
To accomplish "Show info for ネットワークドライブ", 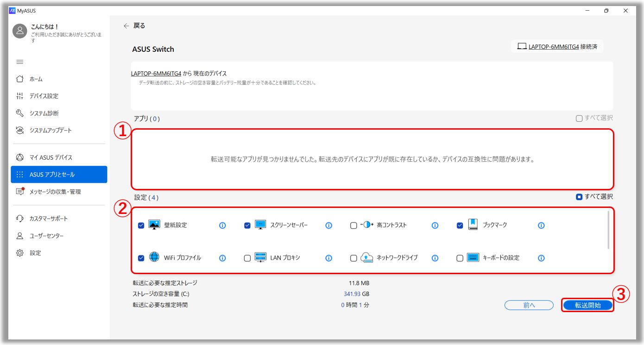I will [x=435, y=258].
